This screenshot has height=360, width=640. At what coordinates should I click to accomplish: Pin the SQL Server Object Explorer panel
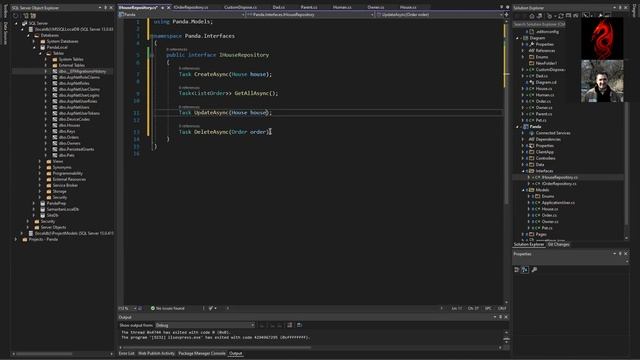click(x=105, y=8)
